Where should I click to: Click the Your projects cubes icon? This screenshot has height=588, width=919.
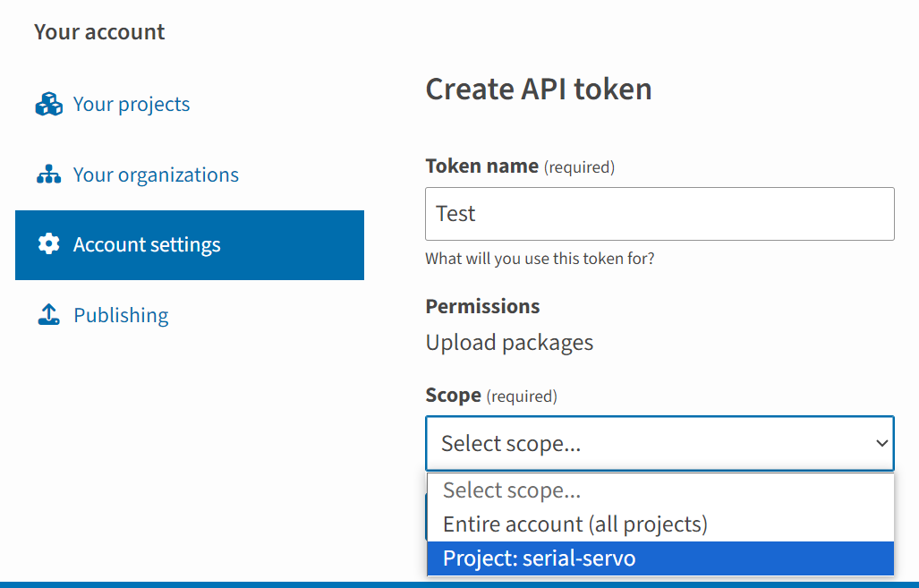pyautogui.click(x=48, y=105)
